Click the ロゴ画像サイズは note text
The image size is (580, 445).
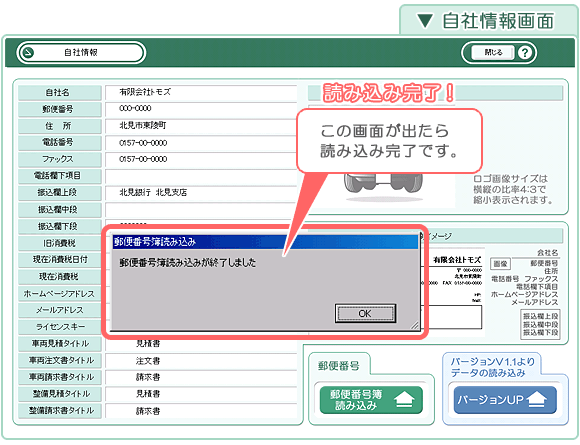pyautogui.click(x=513, y=189)
